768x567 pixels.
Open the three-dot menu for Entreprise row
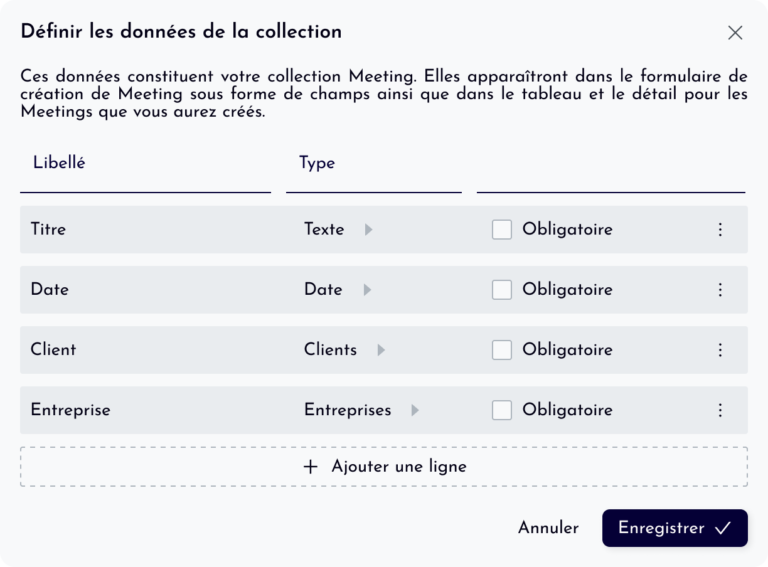coord(720,410)
